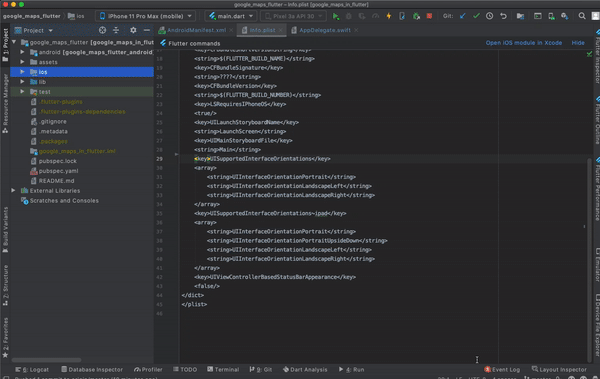Hide the Project panel with minus icon
Screen dimensions: 600x379
(x=147, y=30)
